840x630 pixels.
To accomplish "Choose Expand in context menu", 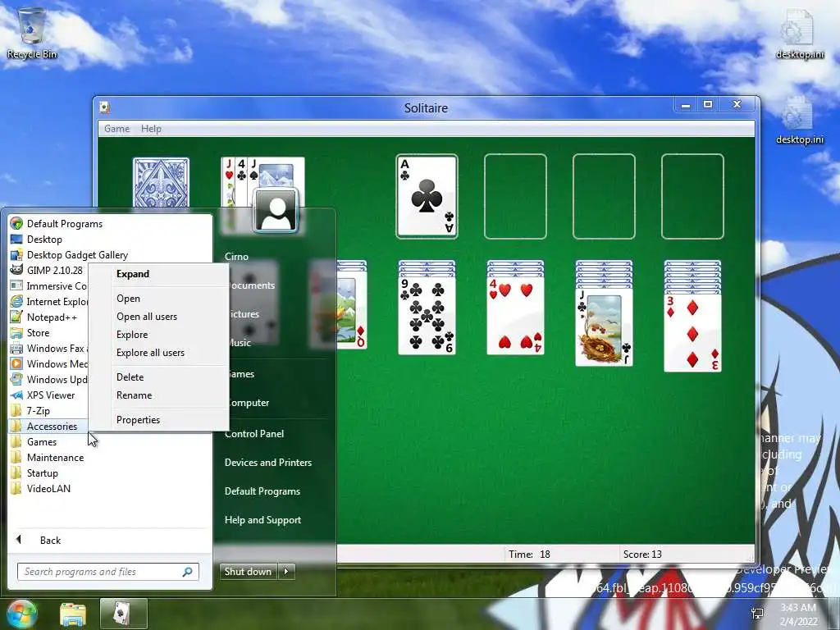I will pyautogui.click(x=158, y=274).
